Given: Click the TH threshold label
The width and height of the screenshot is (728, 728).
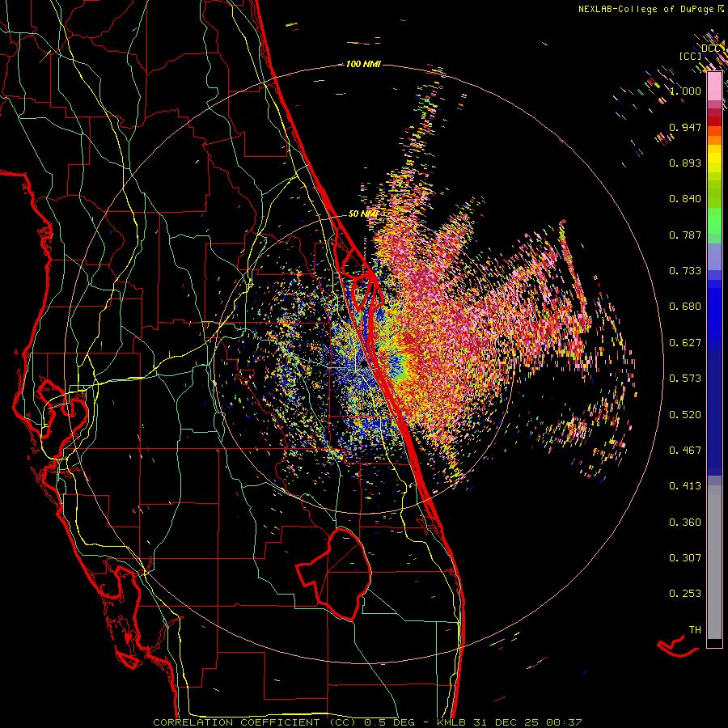Looking at the screenshot, I should point(695,630).
